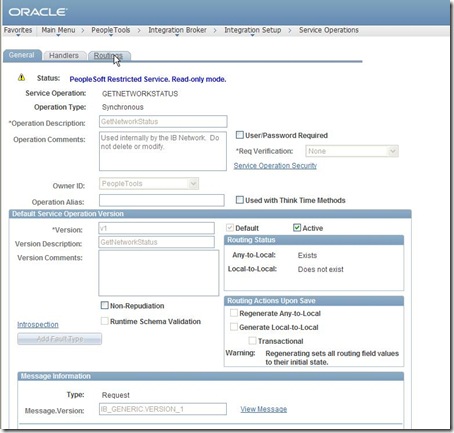
Task: Open the Service Operation Security link
Action: tap(275, 166)
